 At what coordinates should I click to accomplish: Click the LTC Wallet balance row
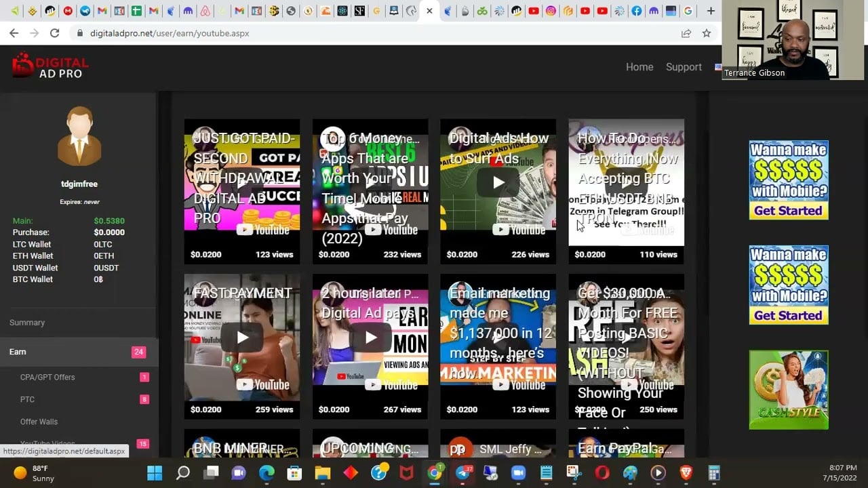point(68,244)
